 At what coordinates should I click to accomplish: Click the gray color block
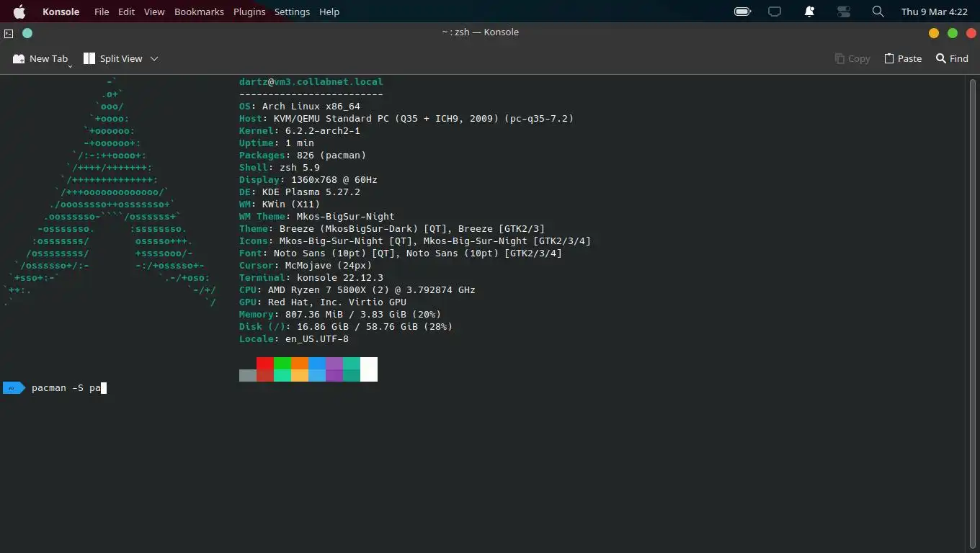[248, 375]
